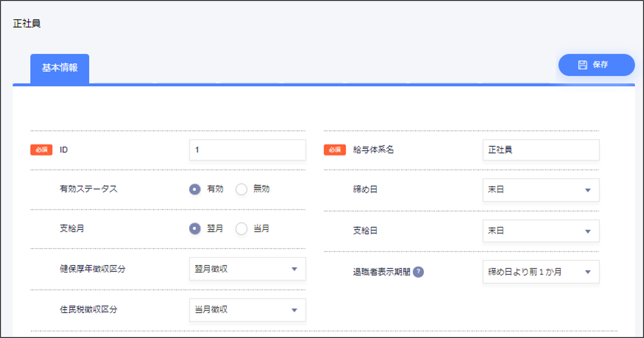
Task: Open the 健保厚年徴収区分 dropdown
Action: pos(247,269)
